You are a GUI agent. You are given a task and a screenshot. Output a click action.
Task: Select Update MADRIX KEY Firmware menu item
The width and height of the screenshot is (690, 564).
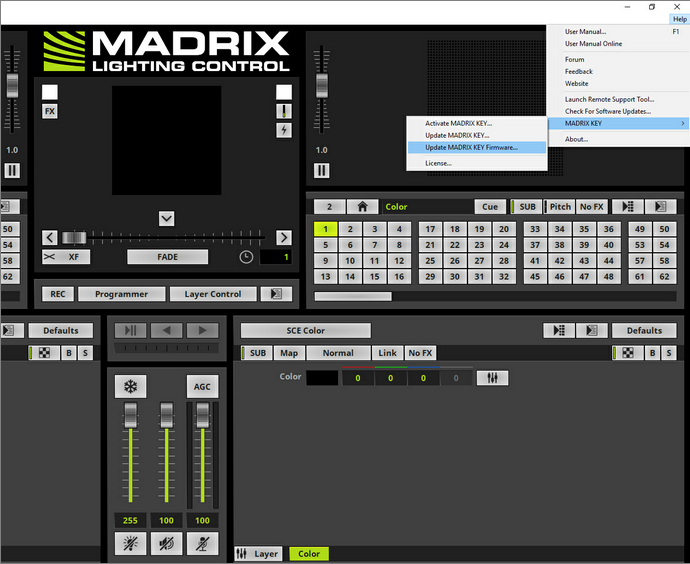[471, 147]
